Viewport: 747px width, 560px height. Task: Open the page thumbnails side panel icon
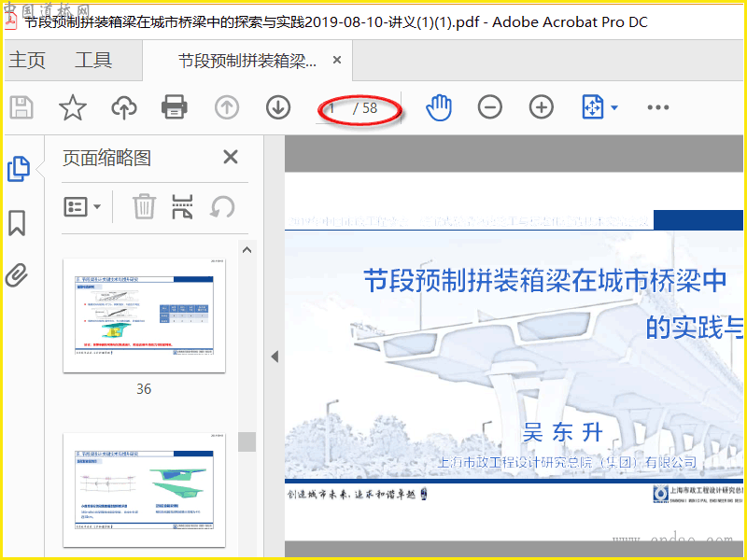[x=19, y=169]
